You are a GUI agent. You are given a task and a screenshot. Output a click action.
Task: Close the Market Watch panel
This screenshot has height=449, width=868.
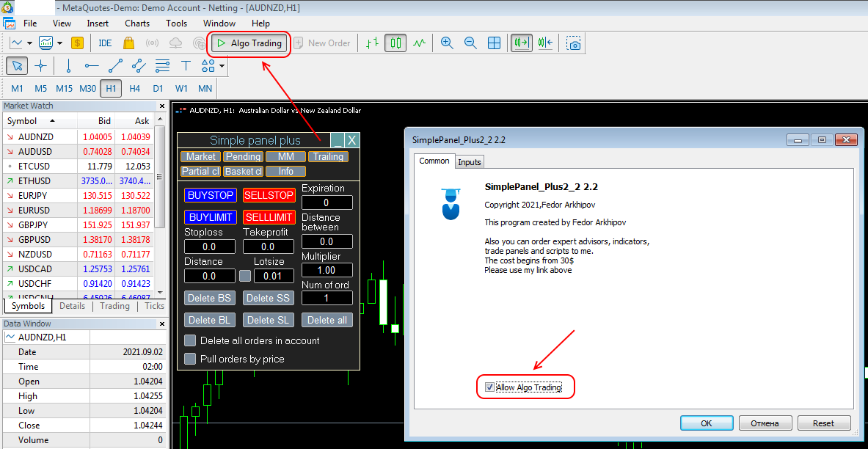[161, 106]
